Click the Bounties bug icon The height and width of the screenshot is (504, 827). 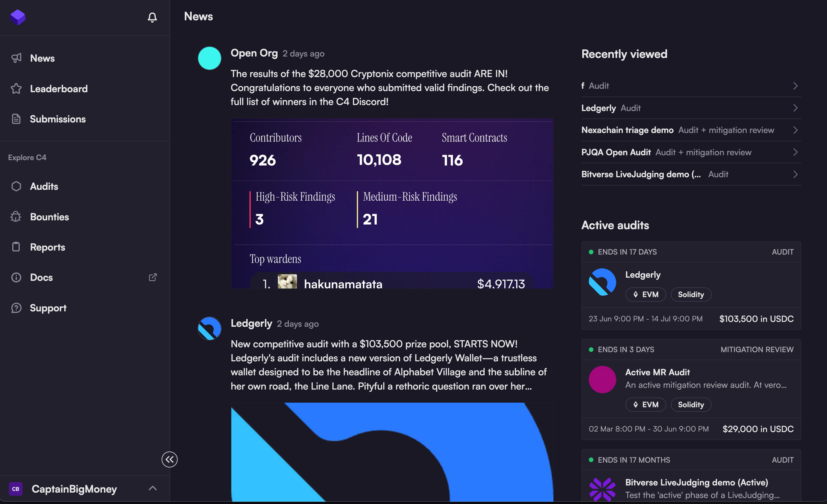click(16, 217)
